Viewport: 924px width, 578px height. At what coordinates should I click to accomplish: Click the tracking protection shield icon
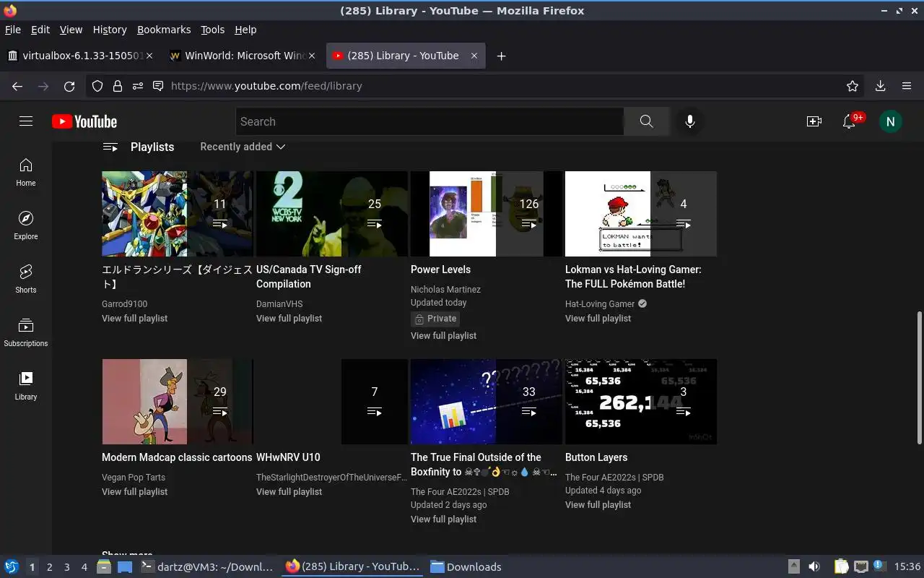(97, 86)
